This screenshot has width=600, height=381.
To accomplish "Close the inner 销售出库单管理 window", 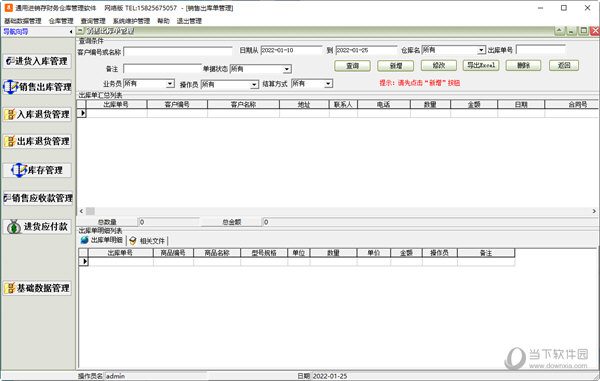I will pyautogui.click(x=595, y=31).
